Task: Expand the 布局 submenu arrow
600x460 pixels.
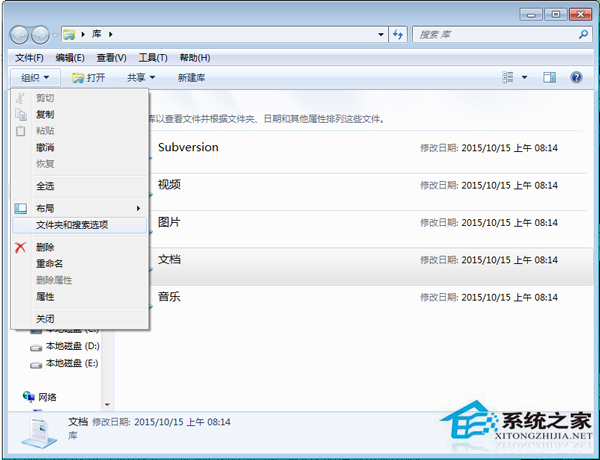Action: 138,208
